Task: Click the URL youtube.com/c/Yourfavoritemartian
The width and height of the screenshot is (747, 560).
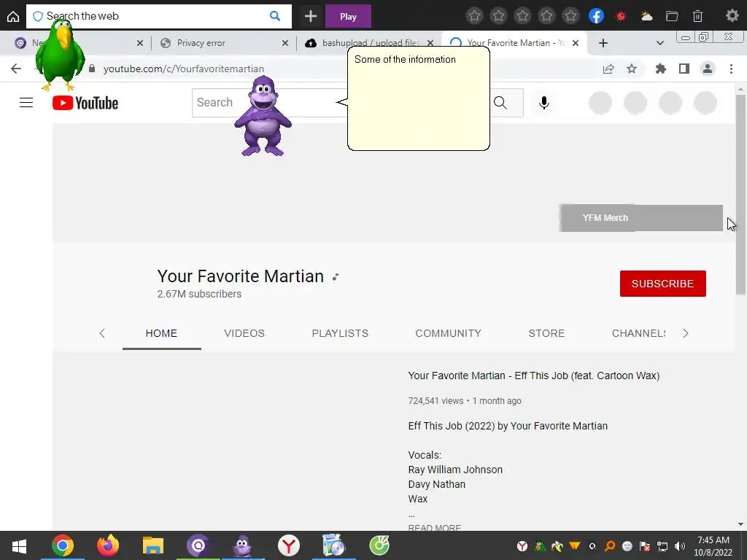Action: tap(184, 69)
